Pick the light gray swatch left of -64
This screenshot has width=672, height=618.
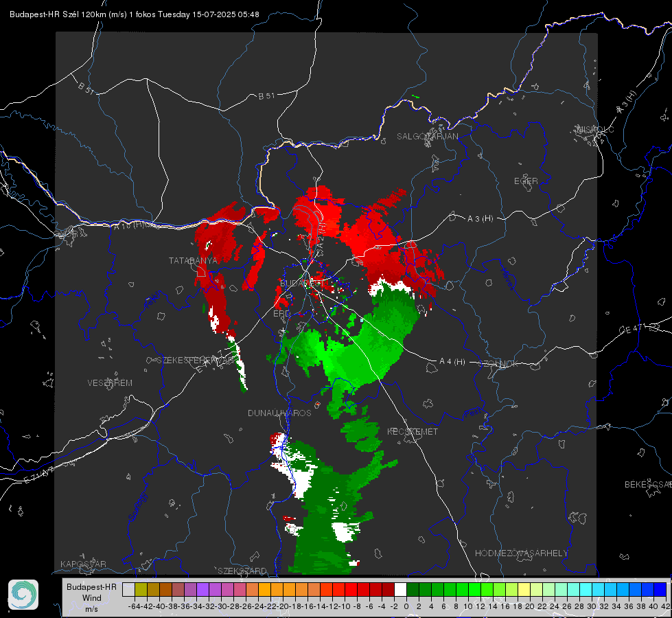tap(128, 589)
